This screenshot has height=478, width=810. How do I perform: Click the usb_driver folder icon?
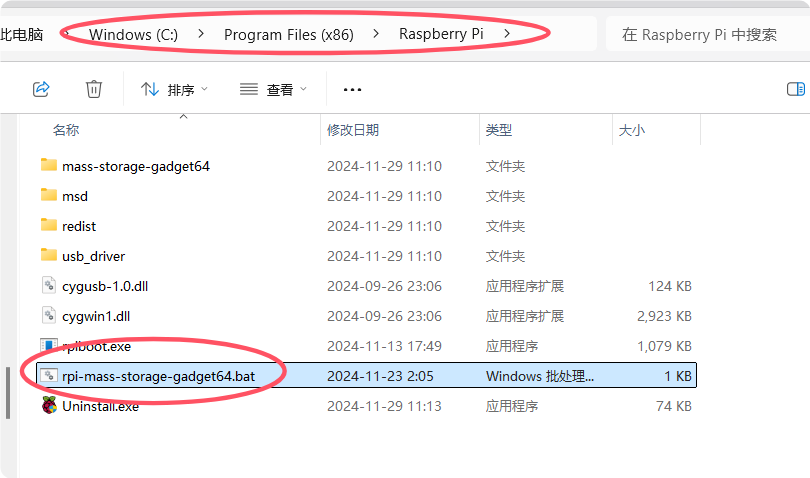pyautogui.click(x=49, y=256)
